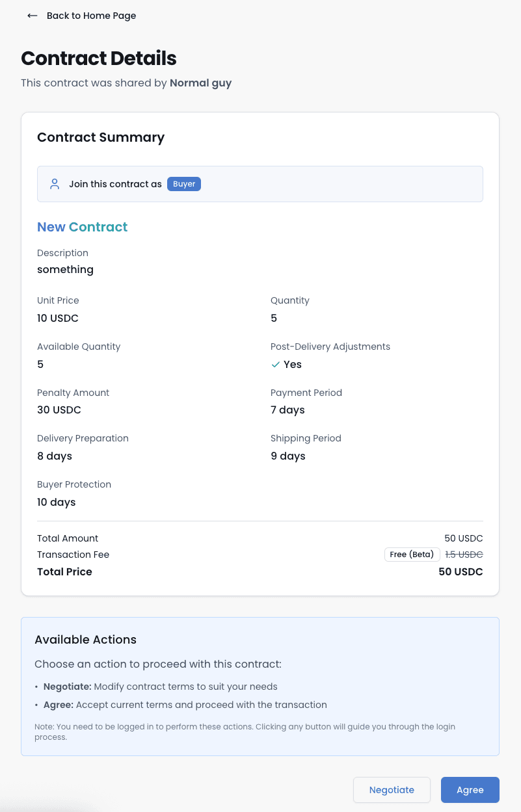Select the Payment Period 7 days

[287, 410]
